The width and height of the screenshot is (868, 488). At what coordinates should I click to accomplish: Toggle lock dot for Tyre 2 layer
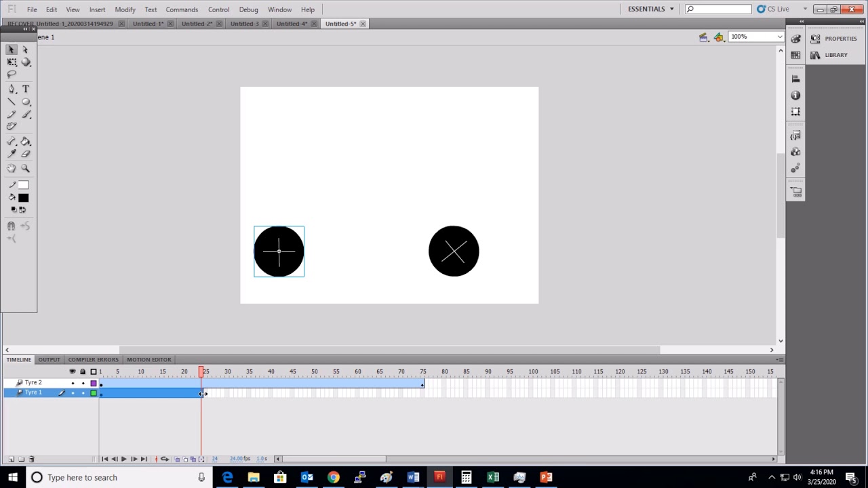(83, 383)
